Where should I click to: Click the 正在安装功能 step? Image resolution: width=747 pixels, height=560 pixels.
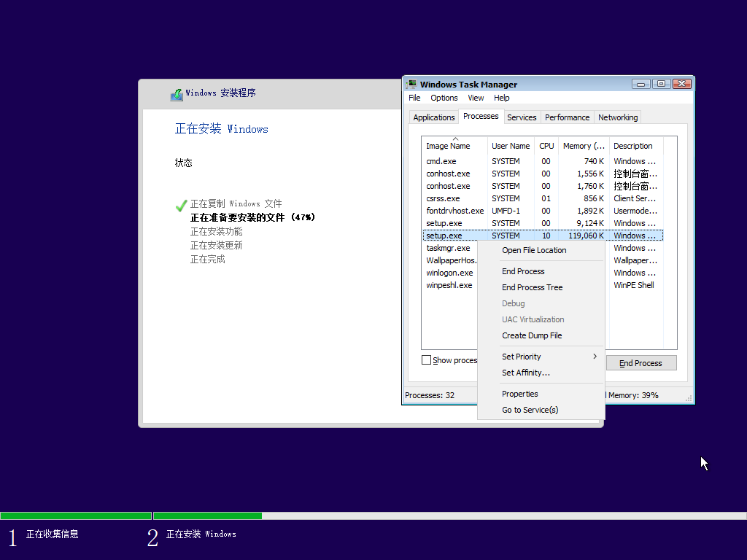click(x=216, y=231)
